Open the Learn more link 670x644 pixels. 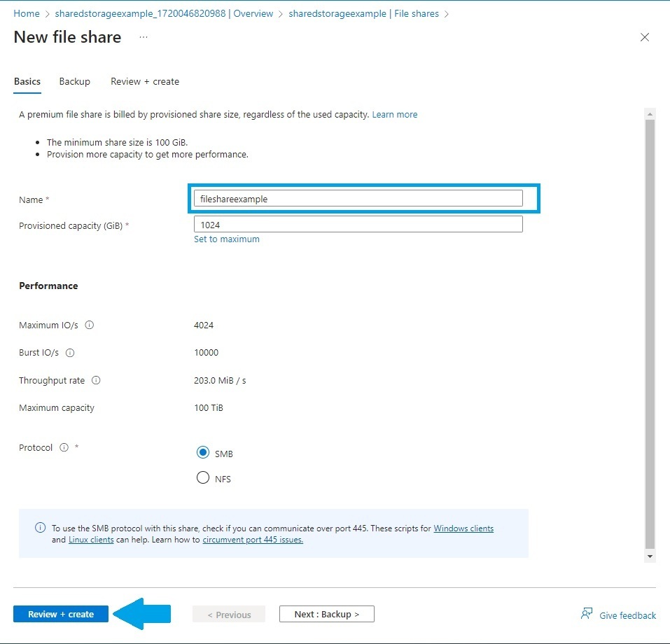click(x=394, y=113)
